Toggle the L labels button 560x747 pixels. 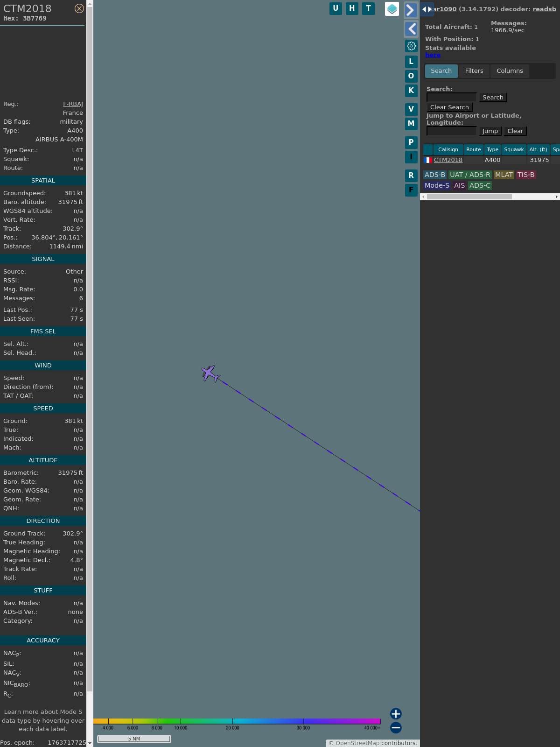click(x=411, y=62)
